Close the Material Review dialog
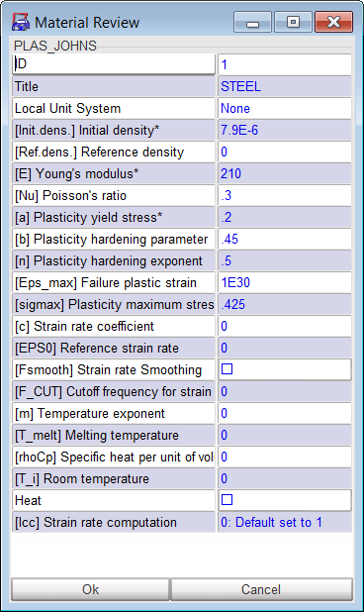Viewport: 364px width, 612px height. [x=334, y=22]
